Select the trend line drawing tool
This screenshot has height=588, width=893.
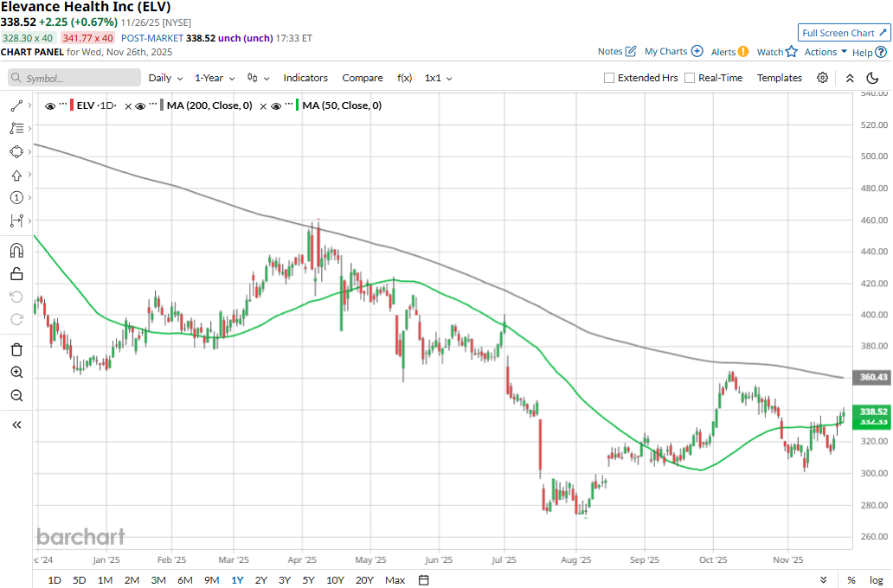coord(16,105)
